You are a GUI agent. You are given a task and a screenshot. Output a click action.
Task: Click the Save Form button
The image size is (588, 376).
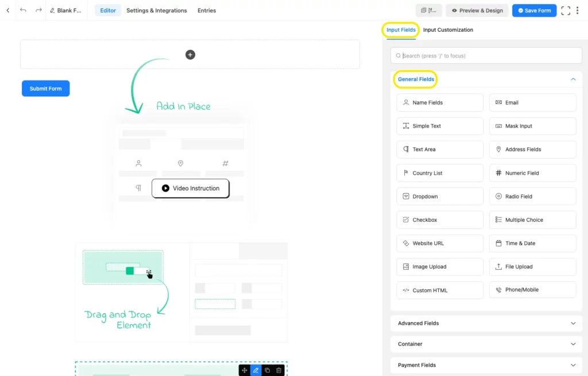click(x=535, y=10)
